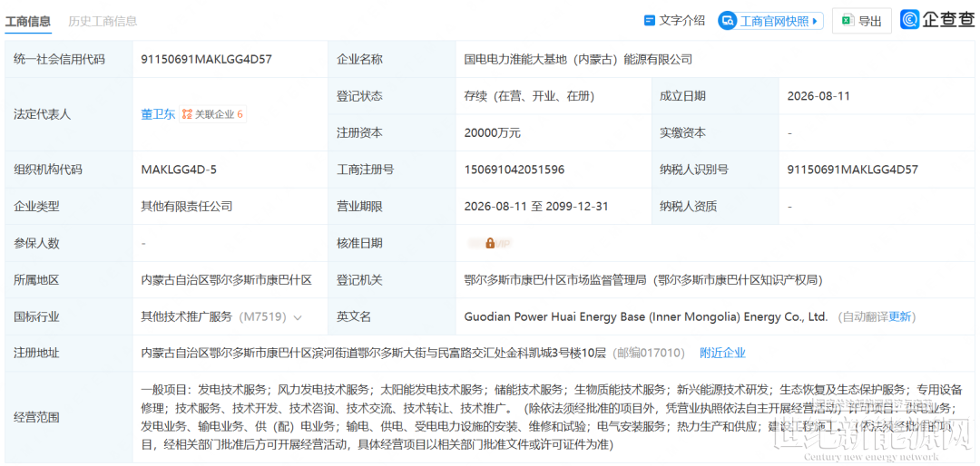Image resolution: width=980 pixels, height=466 pixels.
Task: Click the 文字介绍 label
Action: pos(681,21)
